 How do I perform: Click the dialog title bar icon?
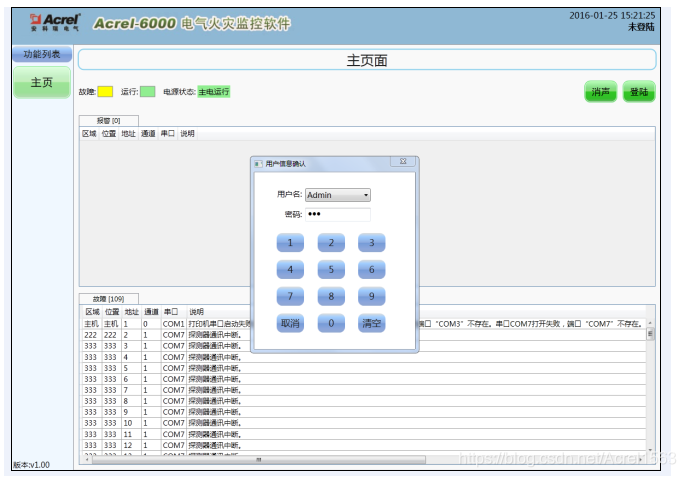[x=259, y=164]
